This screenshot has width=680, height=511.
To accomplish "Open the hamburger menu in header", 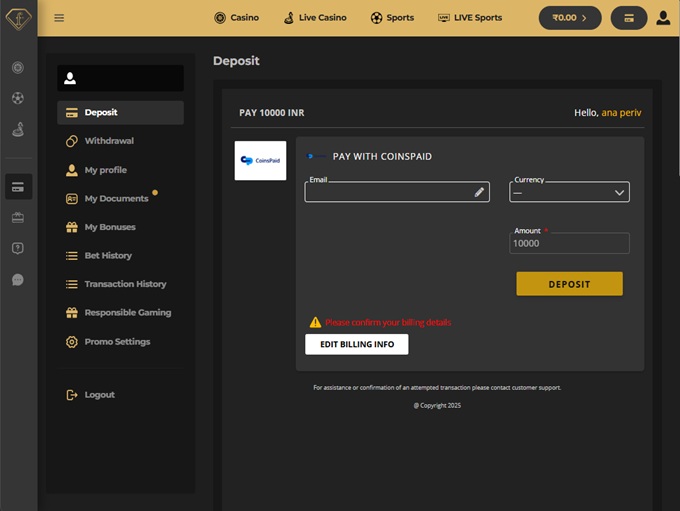I will coord(59,18).
